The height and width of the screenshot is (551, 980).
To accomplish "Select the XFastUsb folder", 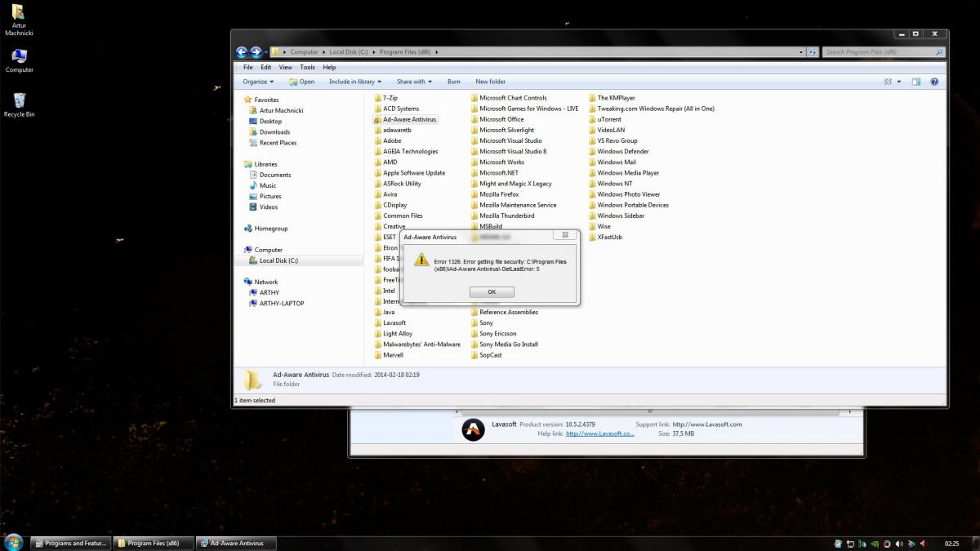I will pos(604,237).
